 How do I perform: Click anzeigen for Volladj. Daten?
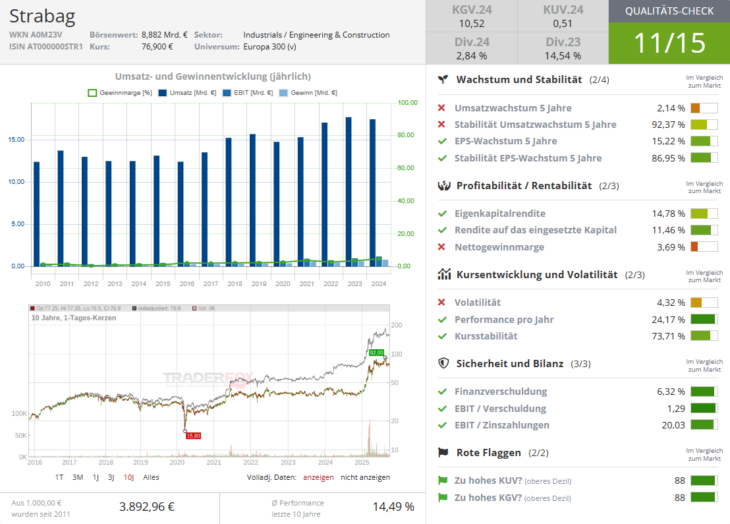[318, 477]
